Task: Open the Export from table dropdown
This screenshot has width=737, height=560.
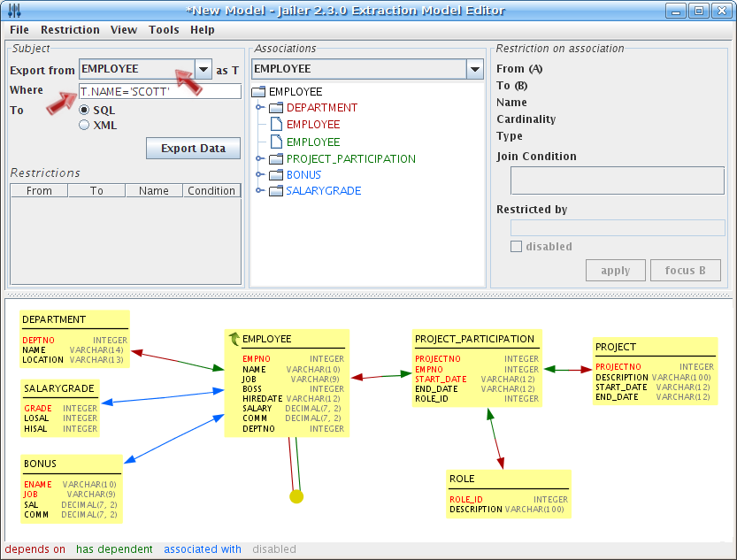Action: coord(203,70)
